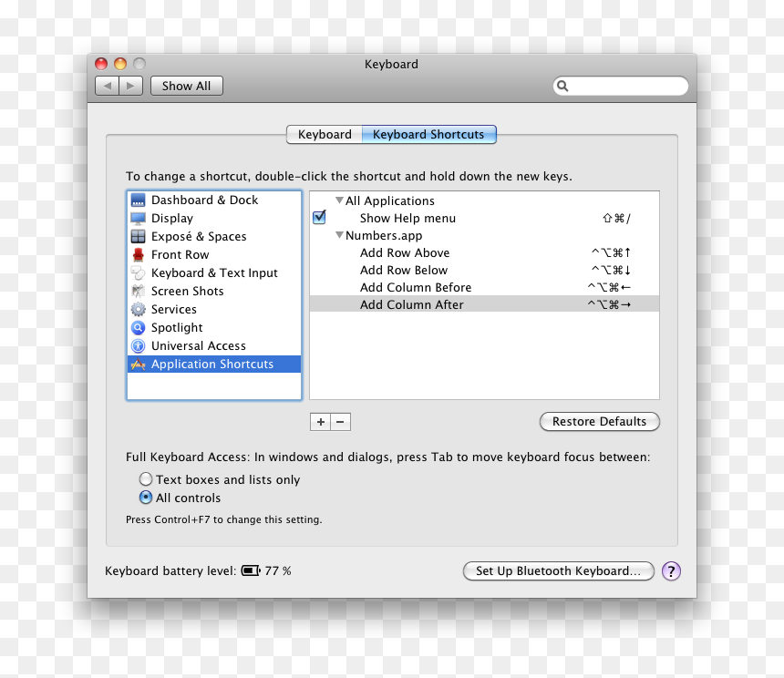Click Restore Defaults button

600,422
